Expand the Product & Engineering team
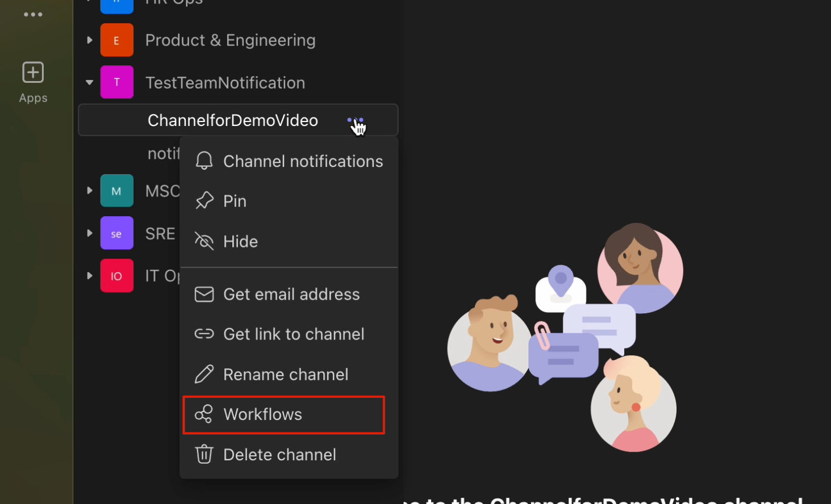This screenshot has width=831, height=504. tap(89, 40)
